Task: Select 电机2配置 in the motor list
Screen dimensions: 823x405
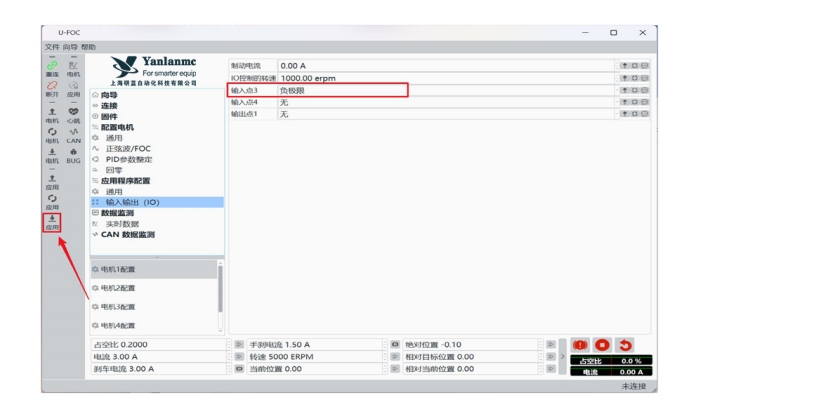Action: [x=117, y=288]
